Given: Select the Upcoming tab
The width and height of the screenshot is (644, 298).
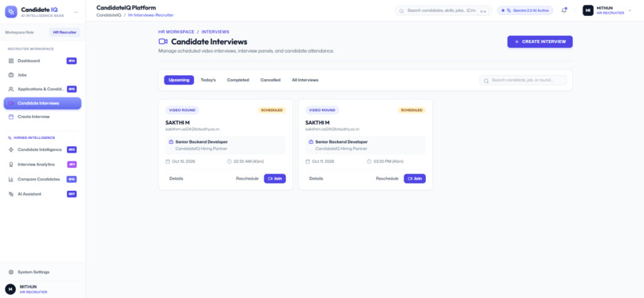Looking at the screenshot, I should click(x=179, y=80).
